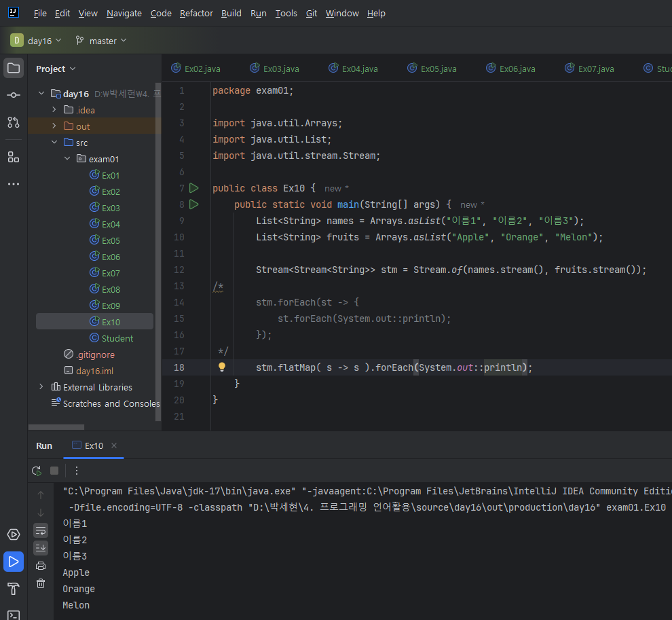Viewport: 672px width, 620px height.
Task: Switch to the Ex05.java editor tab
Action: [432, 69]
